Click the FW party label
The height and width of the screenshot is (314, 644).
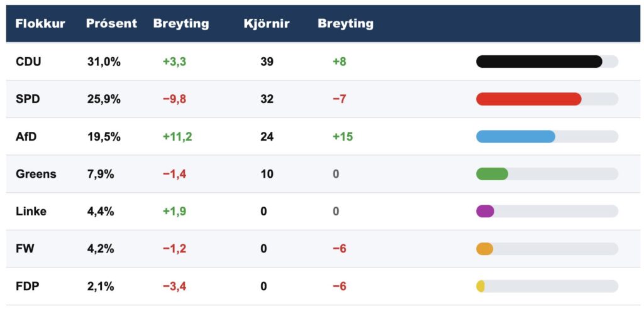[x=25, y=249]
